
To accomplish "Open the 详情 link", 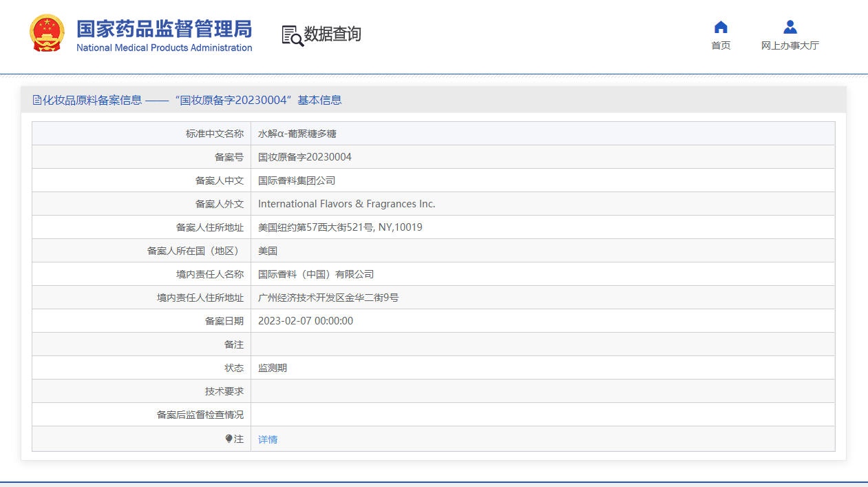I will pyautogui.click(x=268, y=439).
